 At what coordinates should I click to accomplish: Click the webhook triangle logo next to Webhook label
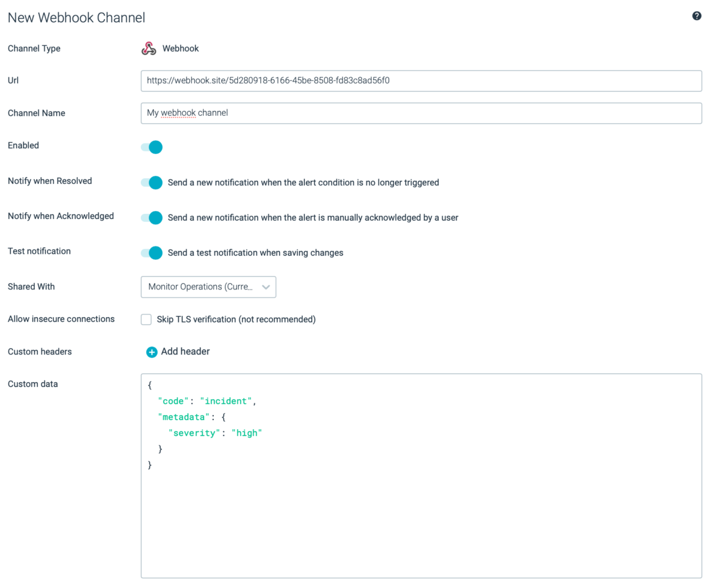149,47
